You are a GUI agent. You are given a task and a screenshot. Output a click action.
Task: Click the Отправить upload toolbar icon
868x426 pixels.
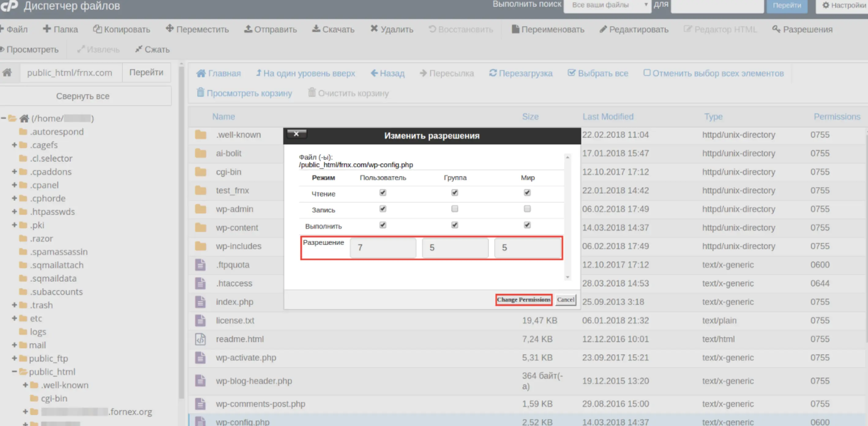248,29
